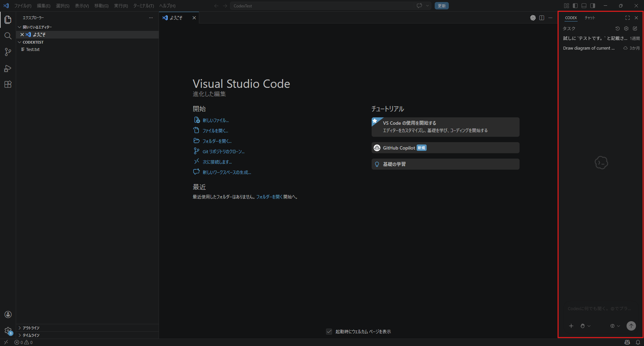This screenshot has width=644, height=346.
Task: Uncheck show welcome page on startup
Action: tap(329, 332)
